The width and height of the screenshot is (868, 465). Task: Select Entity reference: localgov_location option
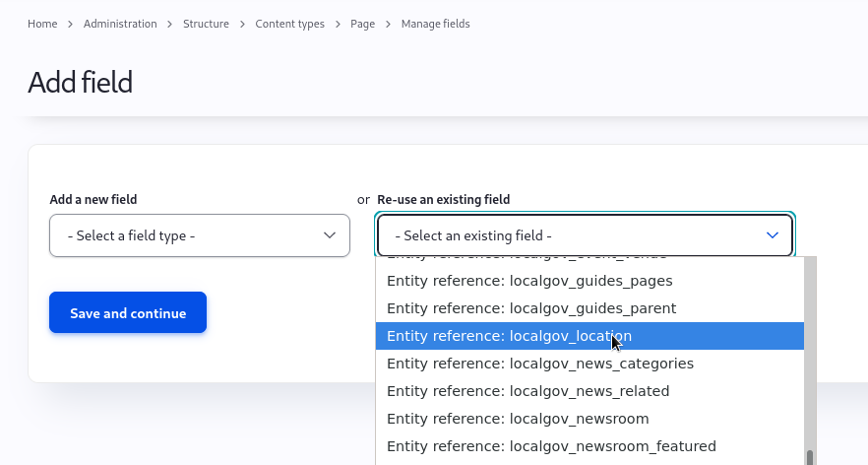pos(589,336)
